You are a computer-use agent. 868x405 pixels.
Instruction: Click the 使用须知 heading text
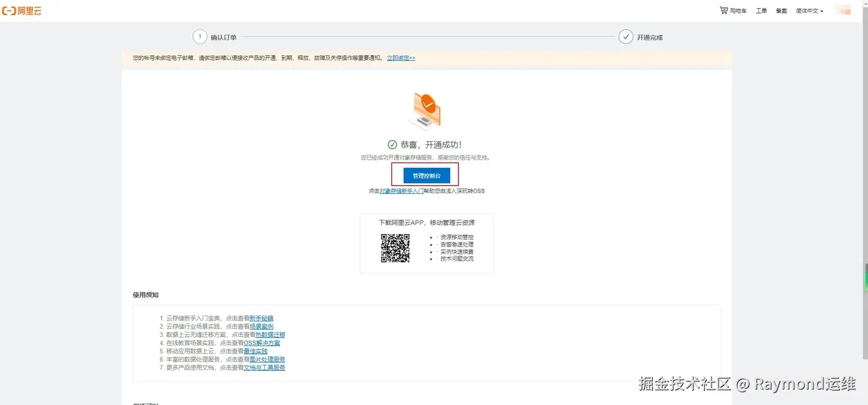[x=146, y=295]
